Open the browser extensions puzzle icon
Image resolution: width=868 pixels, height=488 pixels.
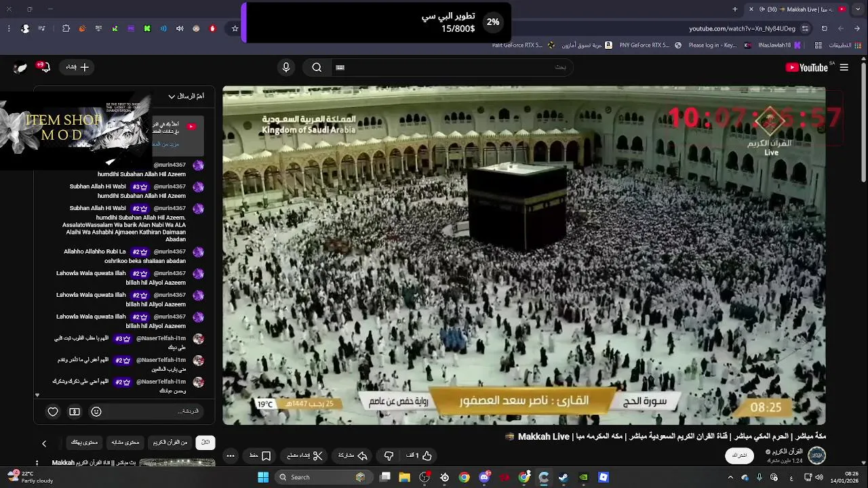66,28
